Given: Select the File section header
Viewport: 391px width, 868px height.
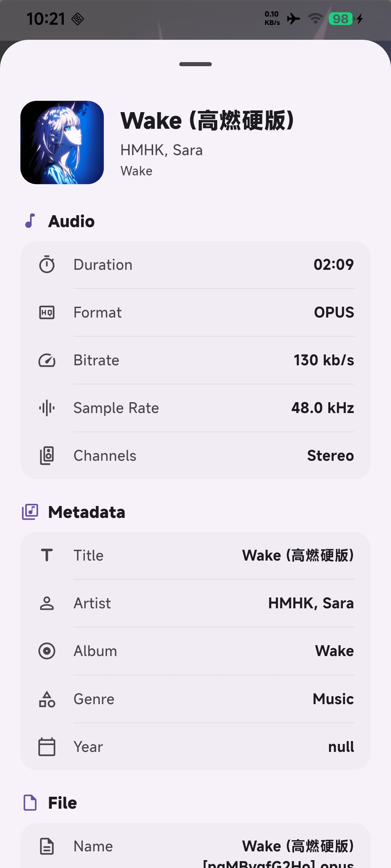Looking at the screenshot, I should 50,803.
